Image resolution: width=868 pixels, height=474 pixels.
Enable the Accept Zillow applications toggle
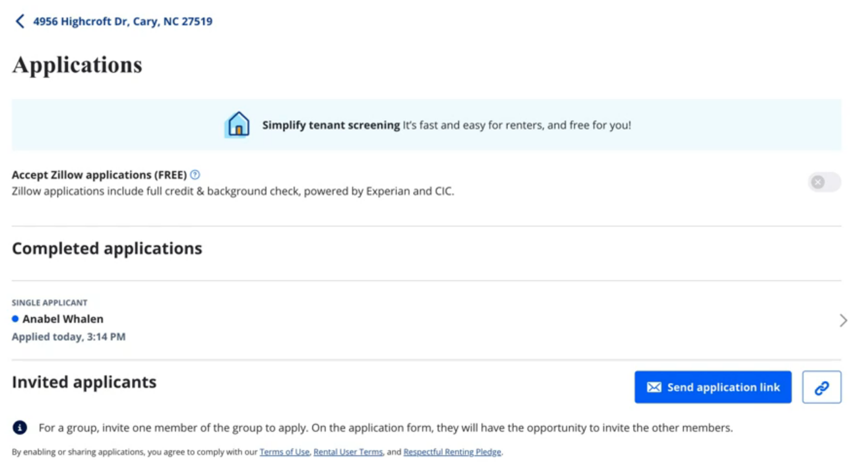click(x=824, y=182)
